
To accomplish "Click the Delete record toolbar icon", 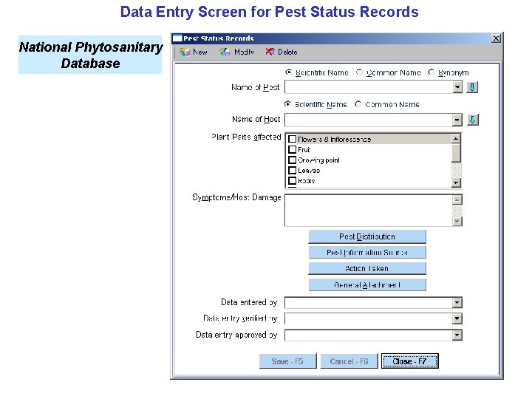I will (x=270, y=52).
